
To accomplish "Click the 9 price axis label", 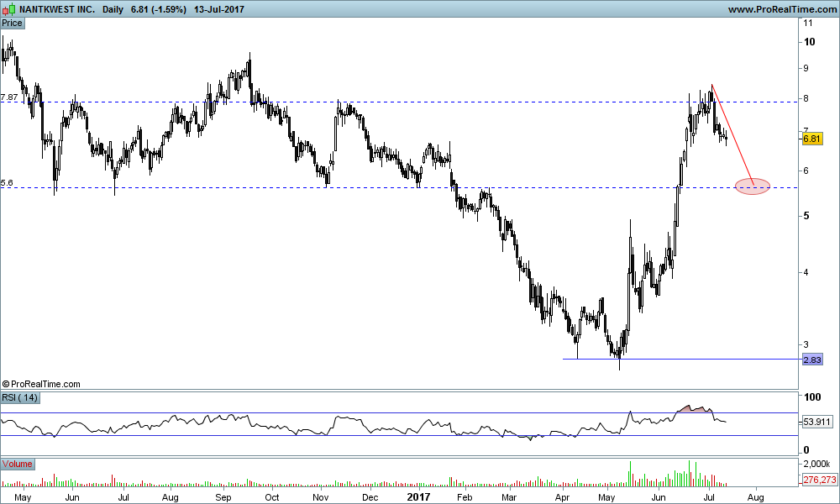I will [806, 68].
